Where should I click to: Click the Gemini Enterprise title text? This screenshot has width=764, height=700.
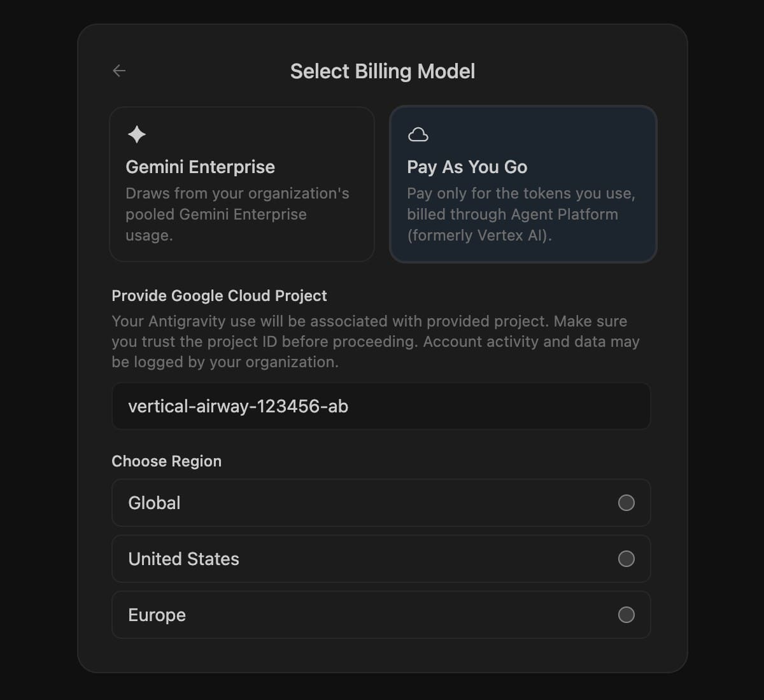pyautogui.click(x=200, y=167)
